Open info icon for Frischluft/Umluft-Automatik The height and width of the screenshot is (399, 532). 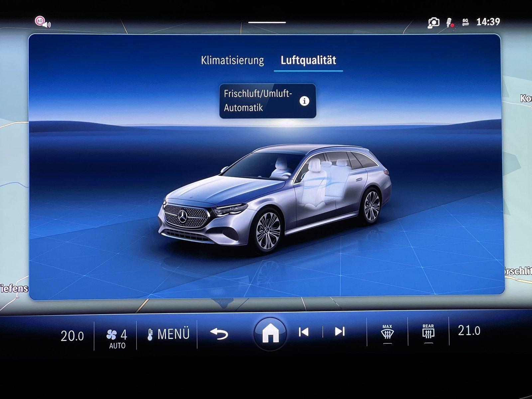(x=304, y=101)
